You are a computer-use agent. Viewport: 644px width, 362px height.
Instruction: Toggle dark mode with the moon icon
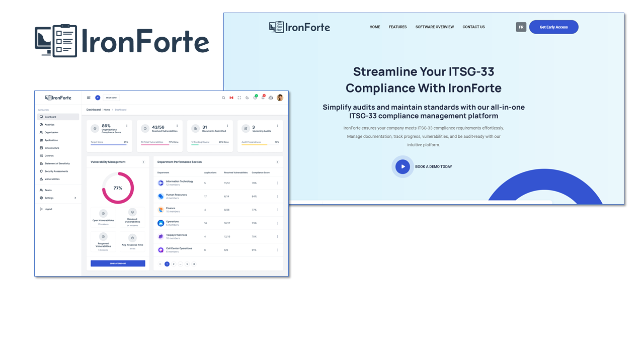[247, 98]
